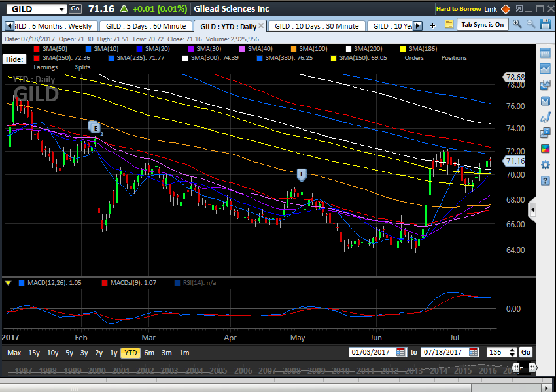Click the Tab Sync is On button
Image resolution: width=556 pixels, height=392 pixels.
482,24
